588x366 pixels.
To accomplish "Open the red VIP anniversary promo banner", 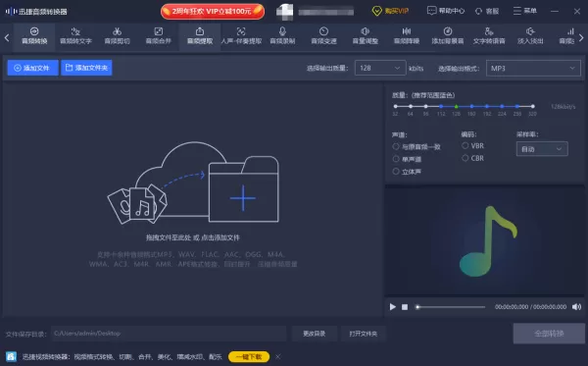I will click(x=213, y=11).
